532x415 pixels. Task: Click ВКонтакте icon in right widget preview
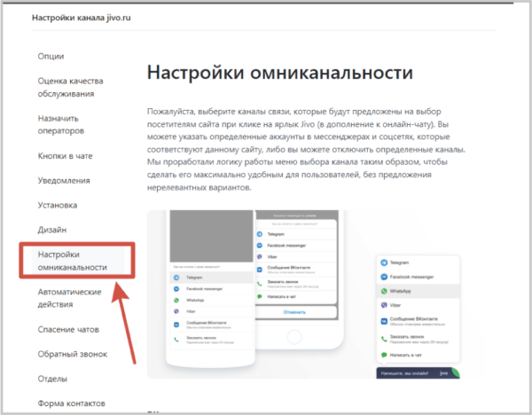coord(384,321)
